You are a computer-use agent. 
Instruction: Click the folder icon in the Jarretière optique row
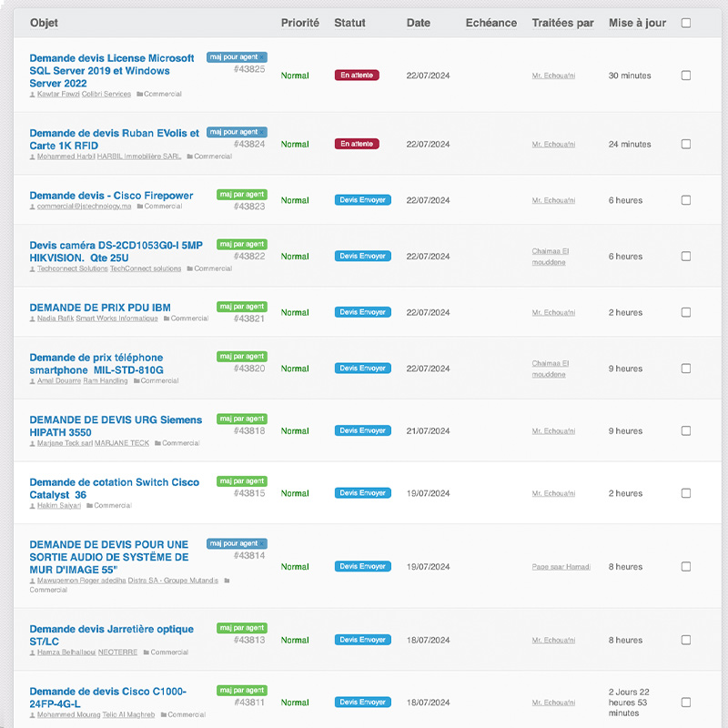pyautogui.click(x=146, y=652)
